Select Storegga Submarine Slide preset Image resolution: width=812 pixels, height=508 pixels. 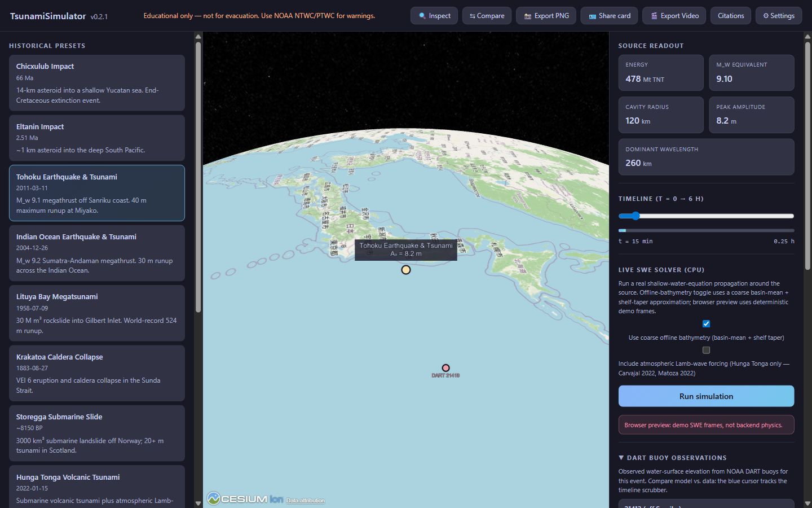click(97, 433)
